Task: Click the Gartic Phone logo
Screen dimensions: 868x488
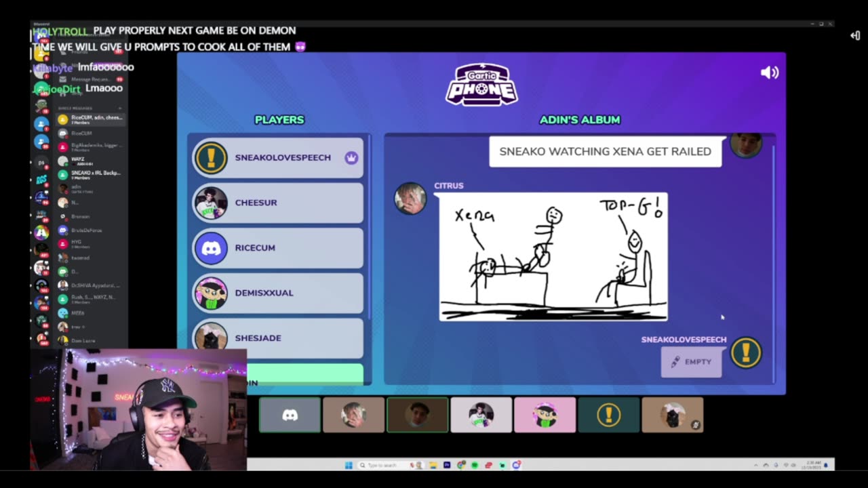Action: pos(481,85)
